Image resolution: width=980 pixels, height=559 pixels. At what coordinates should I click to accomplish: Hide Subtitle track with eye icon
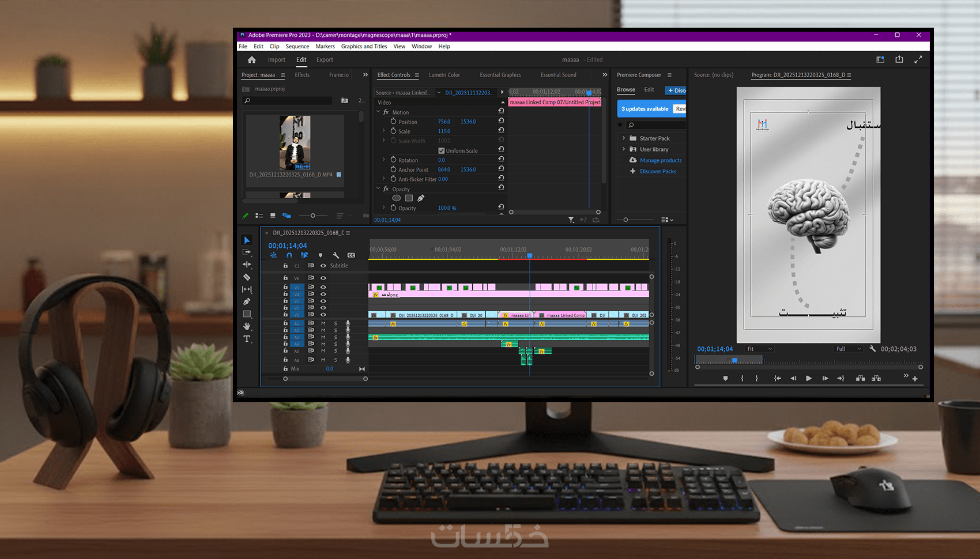[323, 266]
